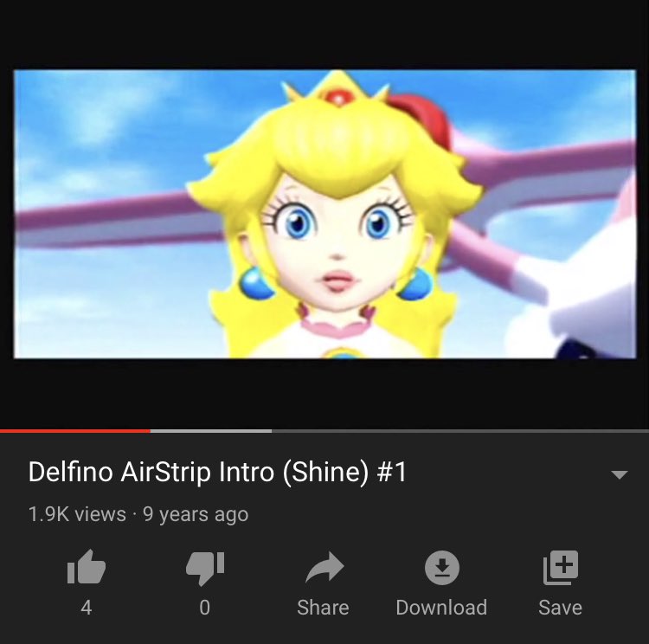This screenshot has width=649, height=644.
Task: Tap the Princess Peach video frame to show controls
Action: coord(324,214)
